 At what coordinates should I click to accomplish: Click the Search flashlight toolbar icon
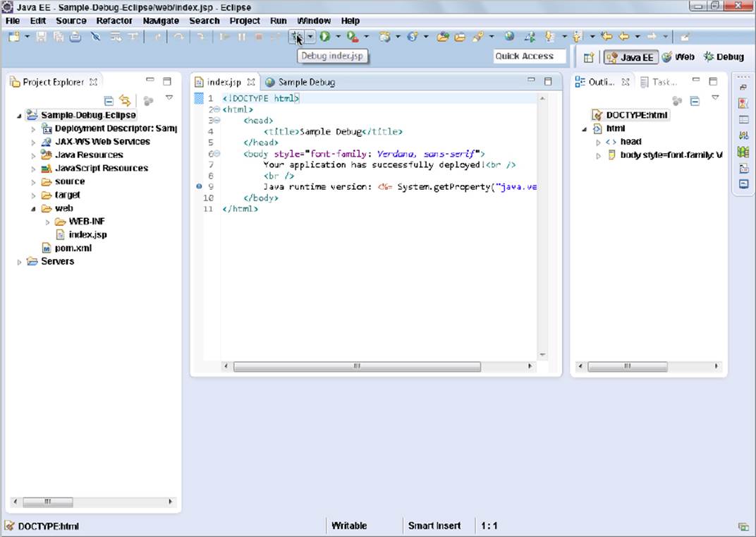point(478,37)
